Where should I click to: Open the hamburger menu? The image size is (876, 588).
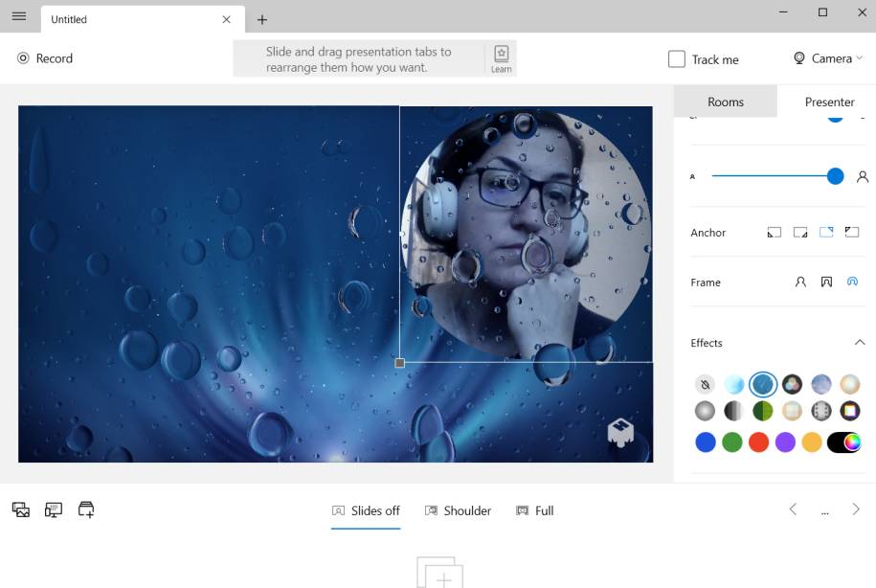[19, 17]
